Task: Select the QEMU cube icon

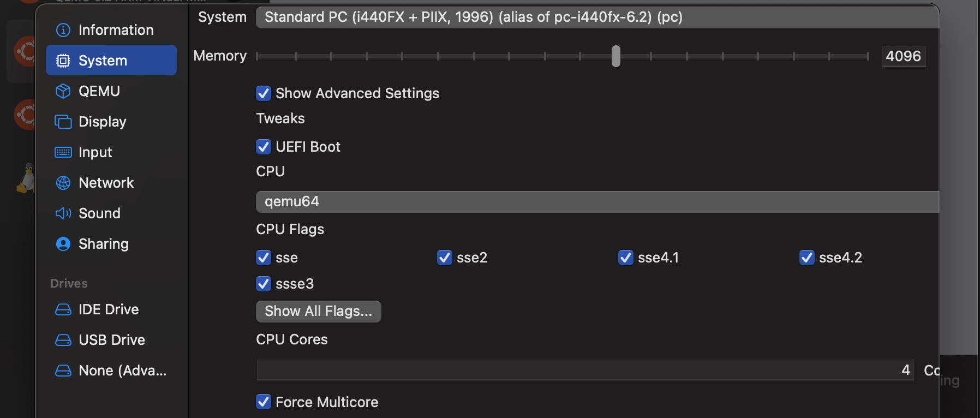Action: pos(63,91)
